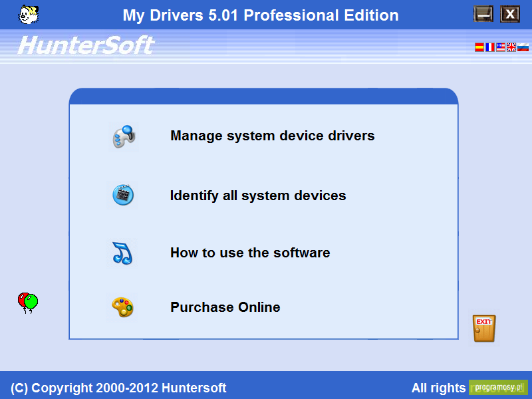Open Purchase Online

click(225, 307)
